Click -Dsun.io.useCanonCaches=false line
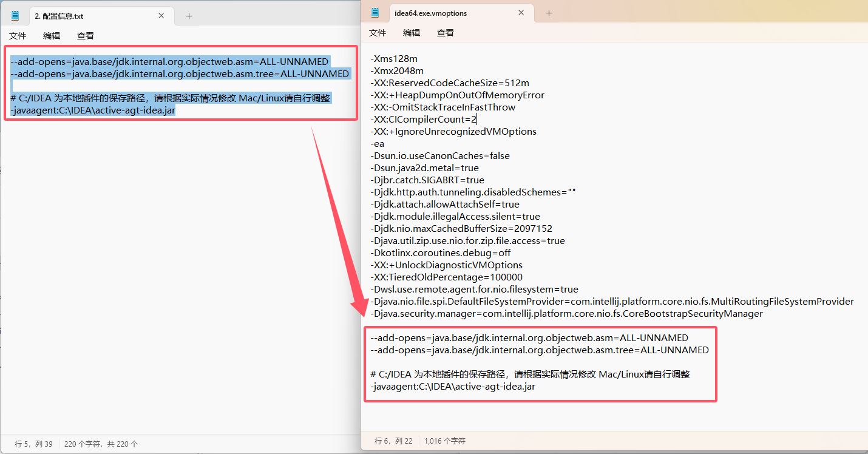868x454 pixels. click(440, 156)
